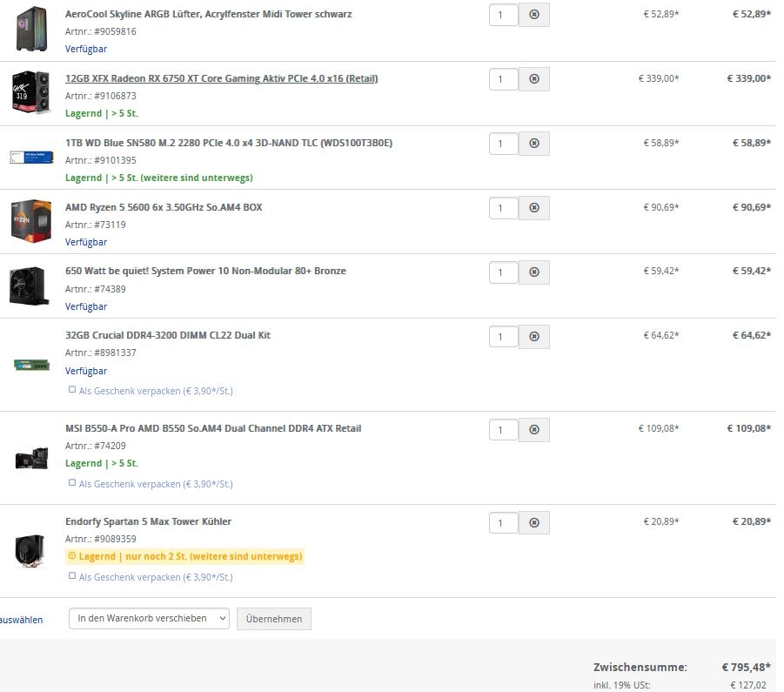The width and height of the screenshot is (784, 692).
Task: Click Verfügbar status under AeroCool Skyline
Action: point(86,49)
